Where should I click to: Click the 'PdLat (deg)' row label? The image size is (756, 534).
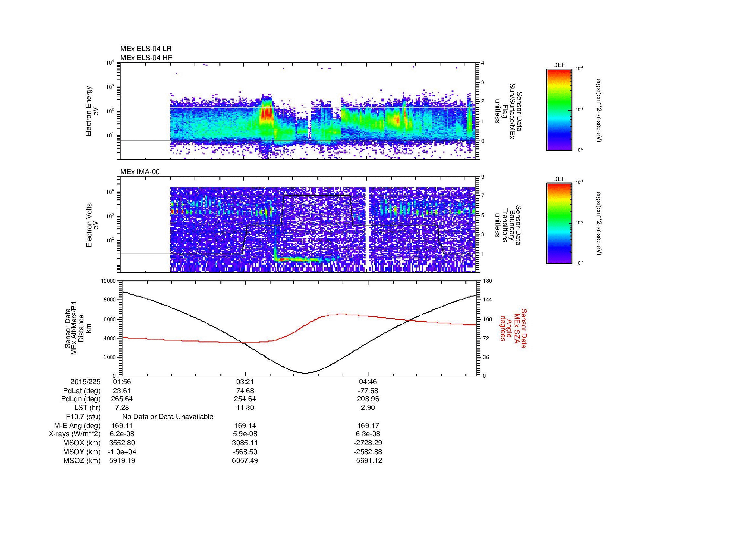point(82,391)
